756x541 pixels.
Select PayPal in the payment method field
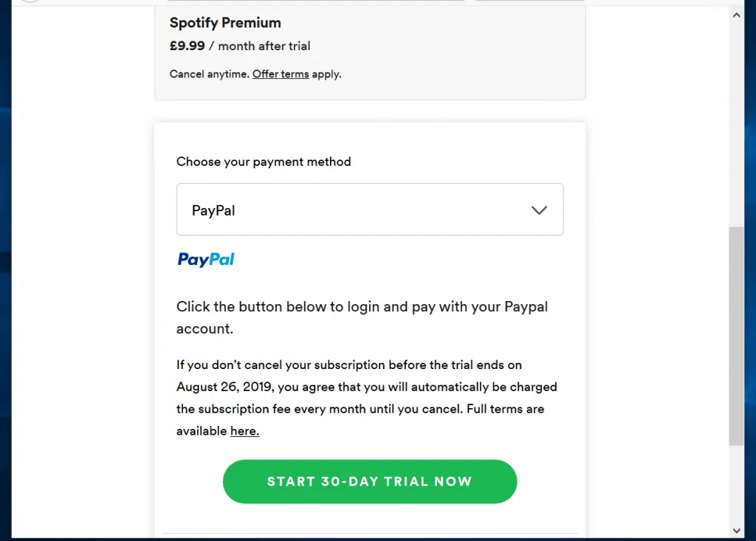(213, 210)
